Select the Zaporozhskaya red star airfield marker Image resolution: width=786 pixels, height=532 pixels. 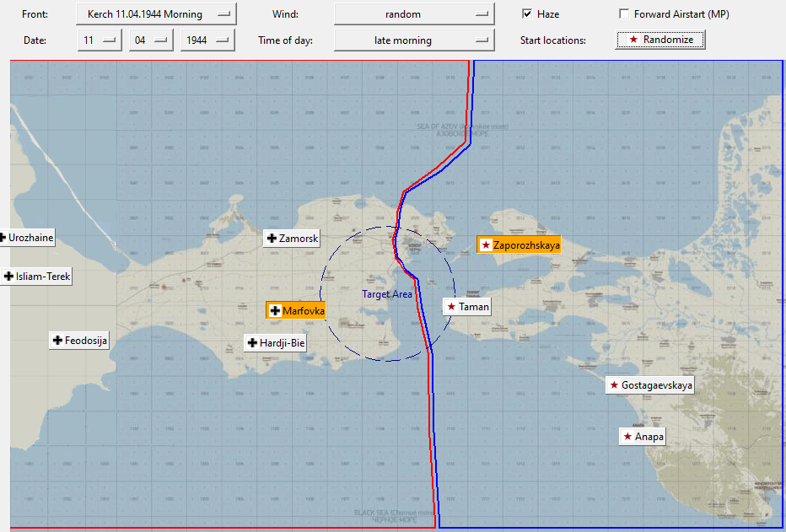[x=519, y=245]
